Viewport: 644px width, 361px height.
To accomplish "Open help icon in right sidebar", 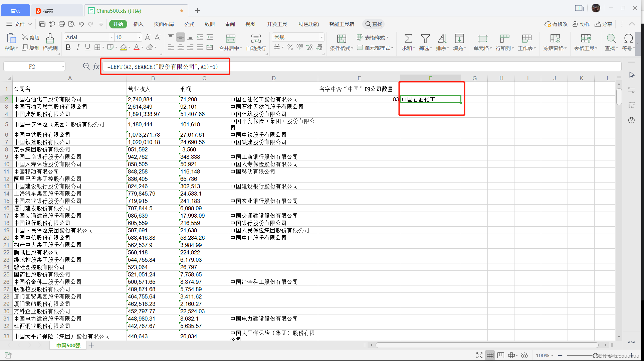I will tap(631, 120).
